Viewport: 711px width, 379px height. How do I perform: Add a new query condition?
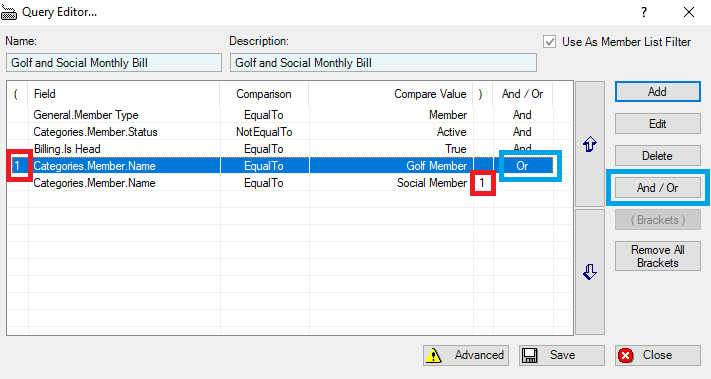click(x=657, y=92)
